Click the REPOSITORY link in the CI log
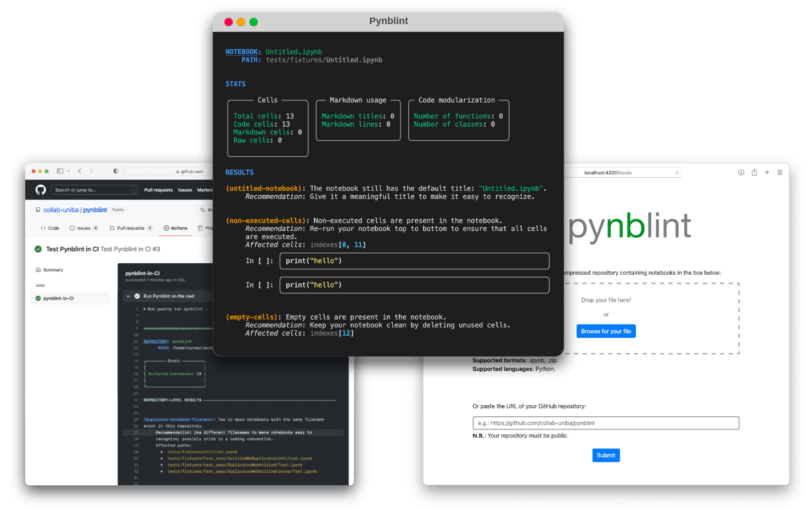 (156, 342)
